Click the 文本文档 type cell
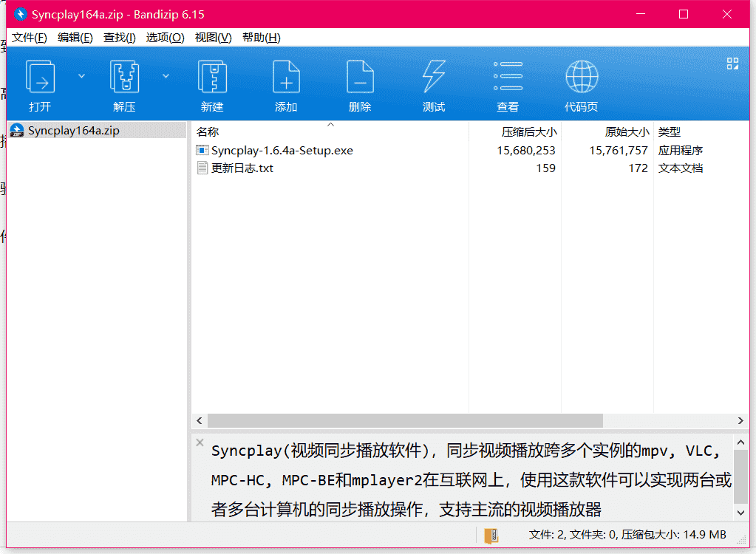This screenshot has height=554, width=756. (681, 168)
